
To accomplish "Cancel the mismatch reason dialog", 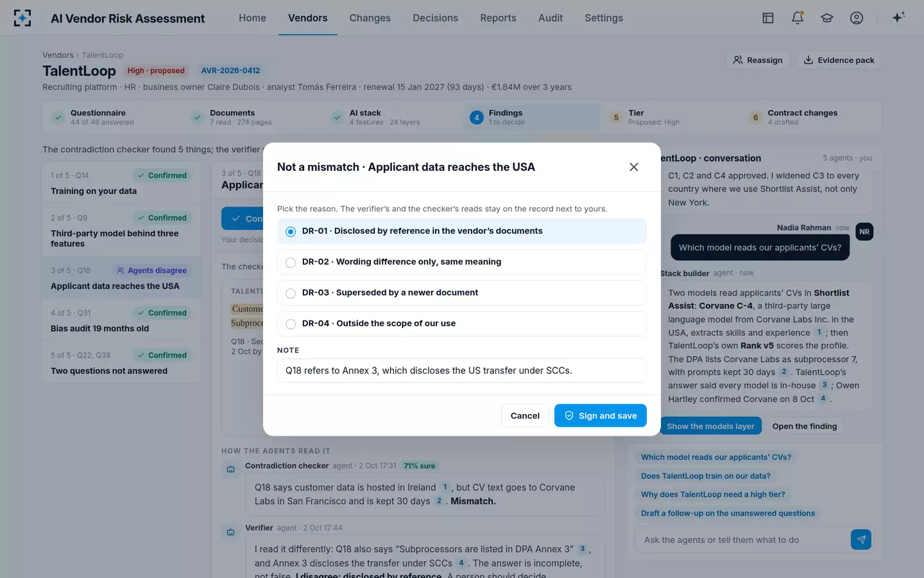I will coord(525,416).
